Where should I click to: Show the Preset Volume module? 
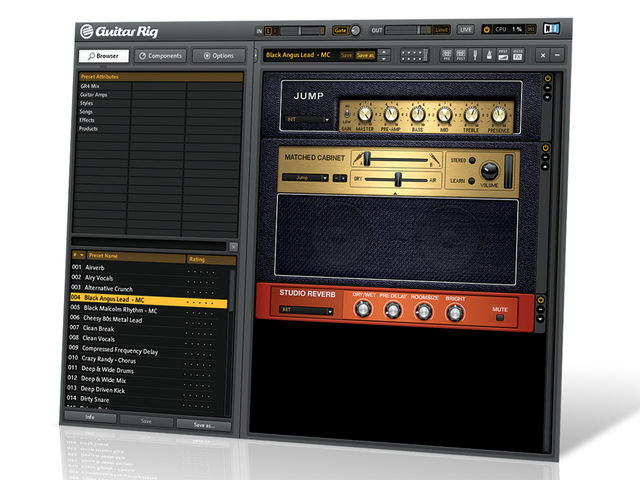click(x=503, y=55)
